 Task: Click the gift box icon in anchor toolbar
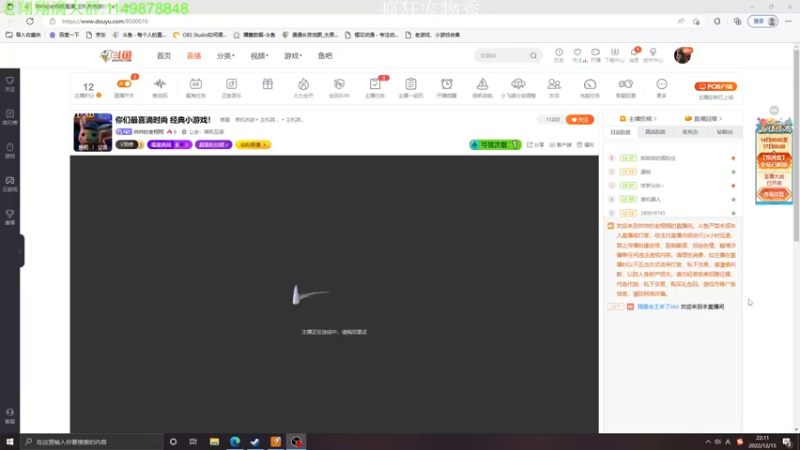pos(267,84)
